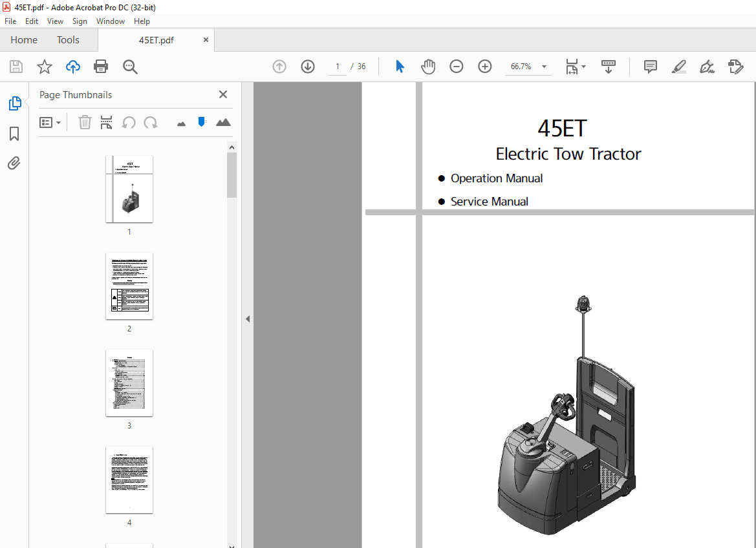The image size is (756, 548).
Task: Switch to the Tools tab
Action: pyautogui.click(x=68, y=39)
